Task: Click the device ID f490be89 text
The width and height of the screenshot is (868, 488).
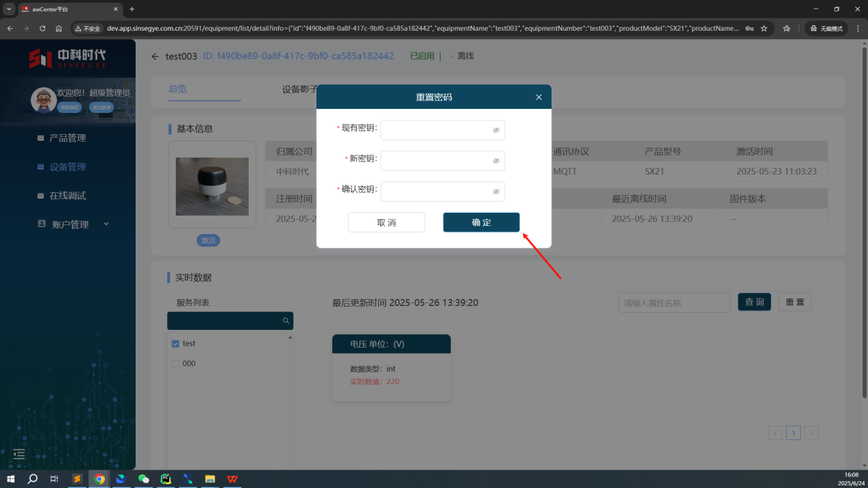Action: [x=298, y=56]
